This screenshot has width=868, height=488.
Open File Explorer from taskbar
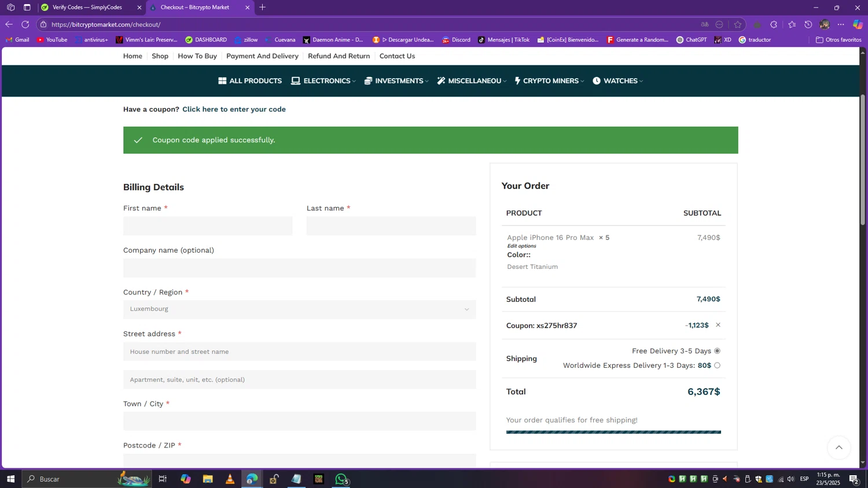208,479
